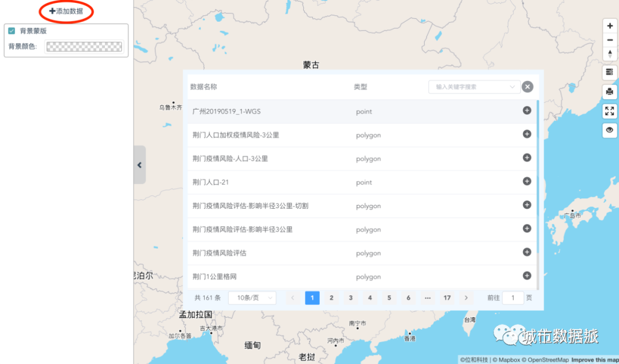Select row 荆门人口-21

(362, 182)
